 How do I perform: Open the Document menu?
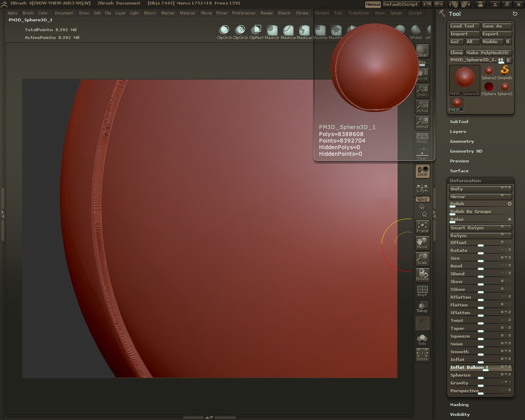(64, 13)
